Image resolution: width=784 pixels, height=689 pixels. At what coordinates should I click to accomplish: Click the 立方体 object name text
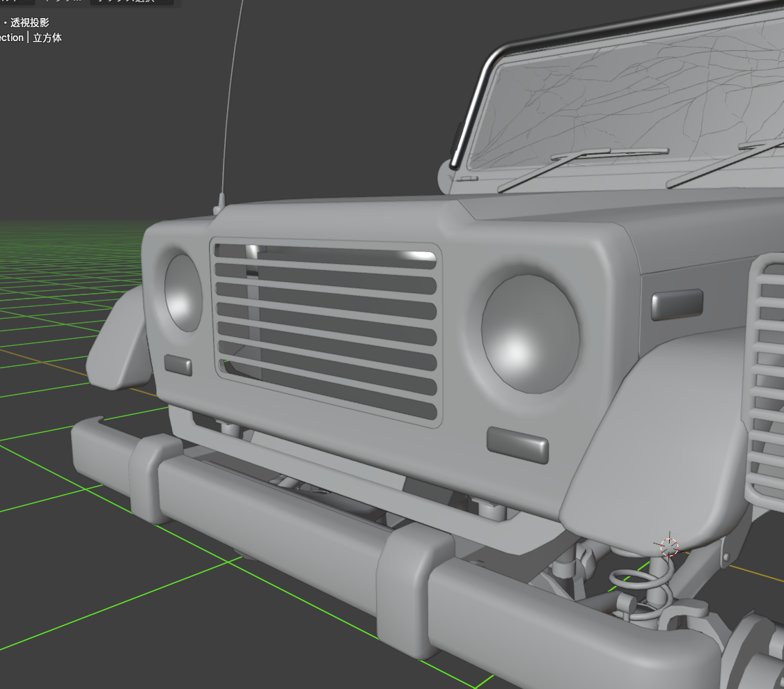pyautogui.click(x=47, y=38)
